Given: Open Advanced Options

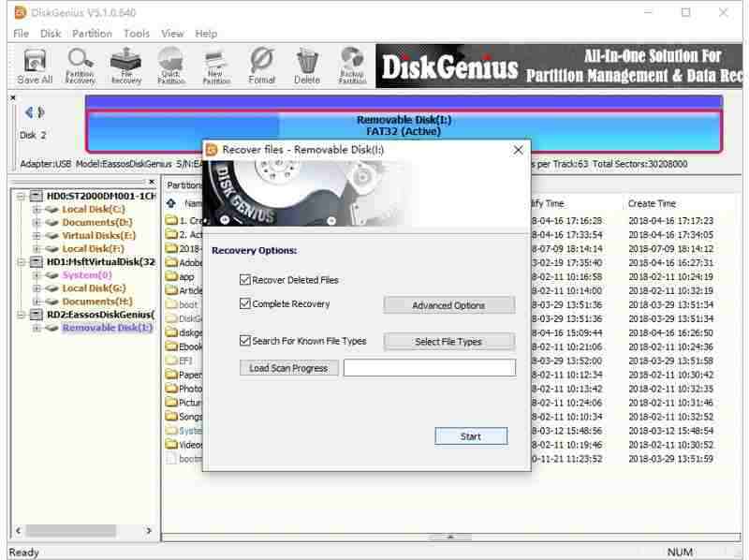Looking at the screenshot, I should point(448,305).
